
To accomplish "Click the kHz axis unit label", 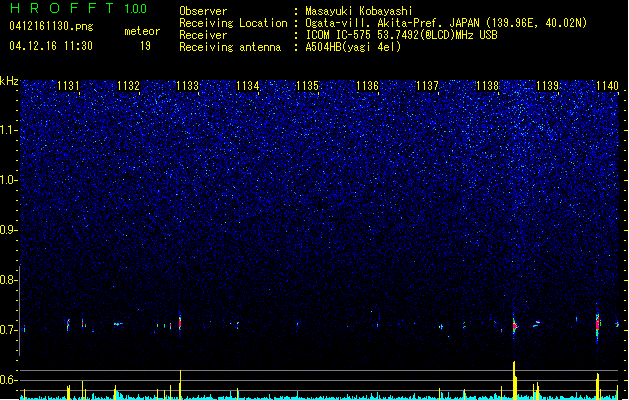I will point(9,81).
